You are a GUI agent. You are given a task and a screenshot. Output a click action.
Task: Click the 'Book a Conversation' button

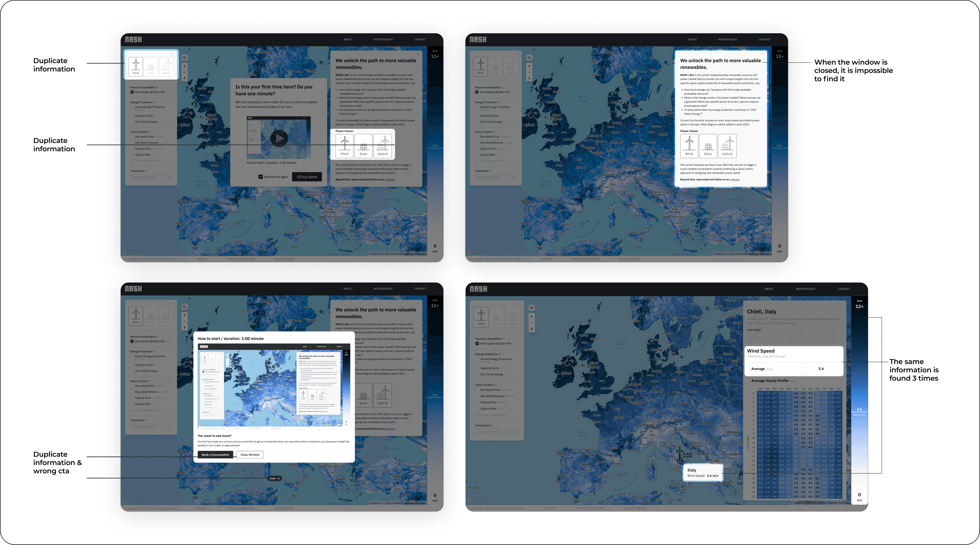point(215,455)
